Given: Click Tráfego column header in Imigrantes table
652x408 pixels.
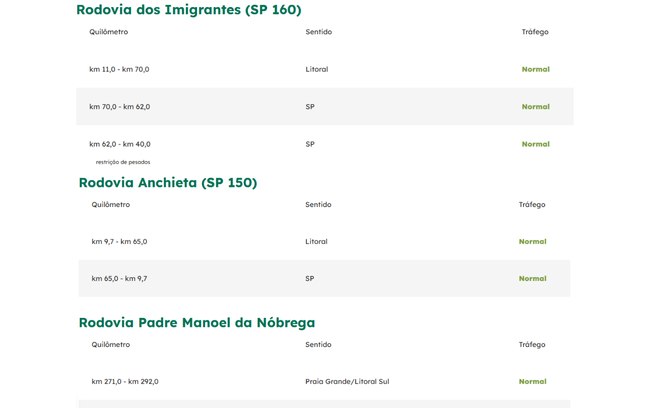Looking at the screenshot, I should (x=535, y=32).
